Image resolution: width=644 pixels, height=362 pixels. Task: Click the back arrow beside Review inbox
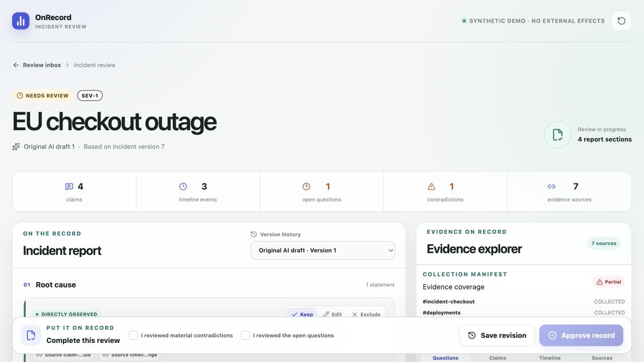16,65
